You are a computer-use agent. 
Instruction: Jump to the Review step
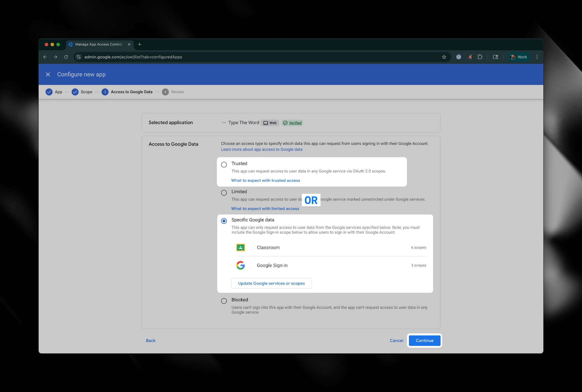coord(173,92)
